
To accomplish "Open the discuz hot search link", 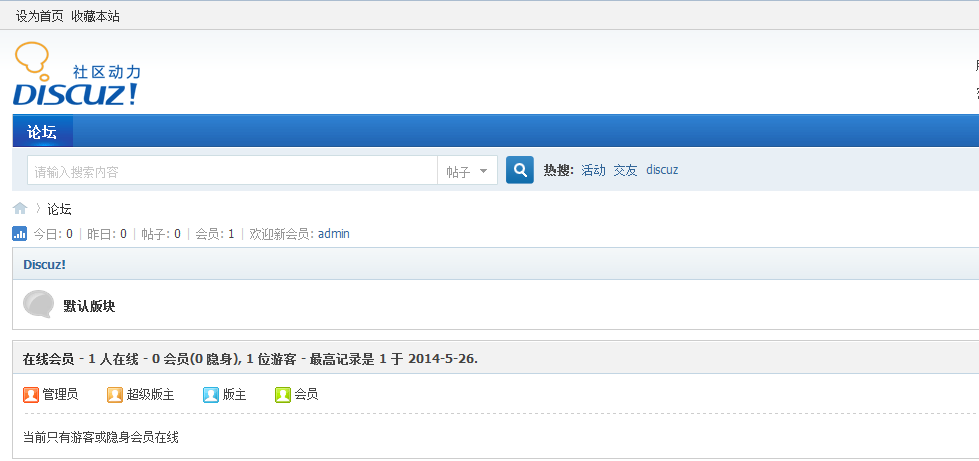I will coord(662,170).
